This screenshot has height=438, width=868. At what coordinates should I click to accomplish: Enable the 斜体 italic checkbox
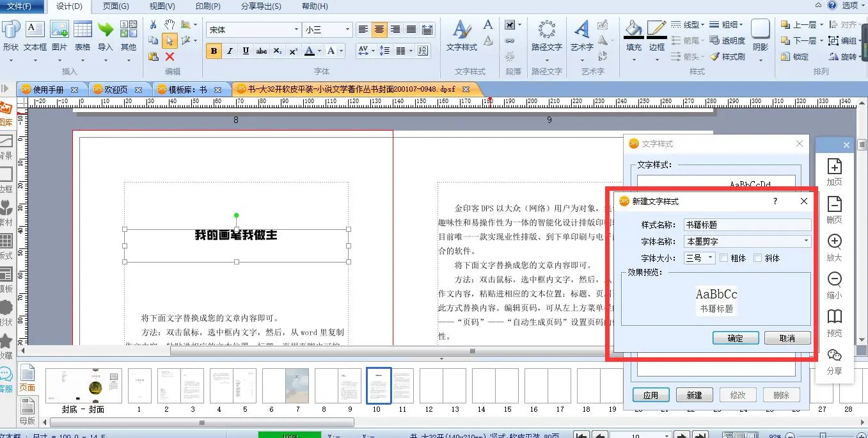758,258
